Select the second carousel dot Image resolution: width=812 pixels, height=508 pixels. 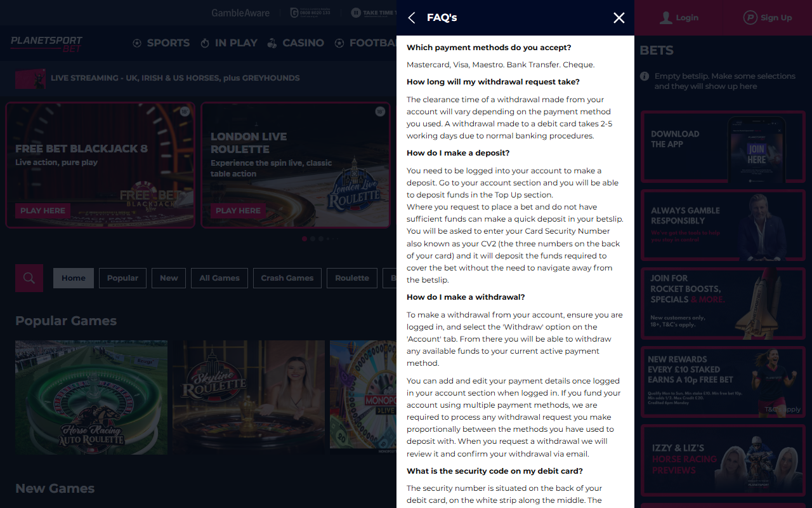click(313, 239)
